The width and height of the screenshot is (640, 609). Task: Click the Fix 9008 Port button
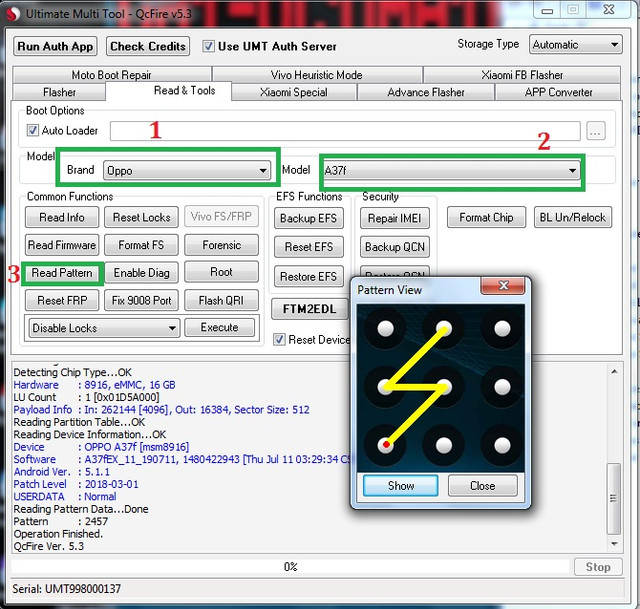[141, 300]
